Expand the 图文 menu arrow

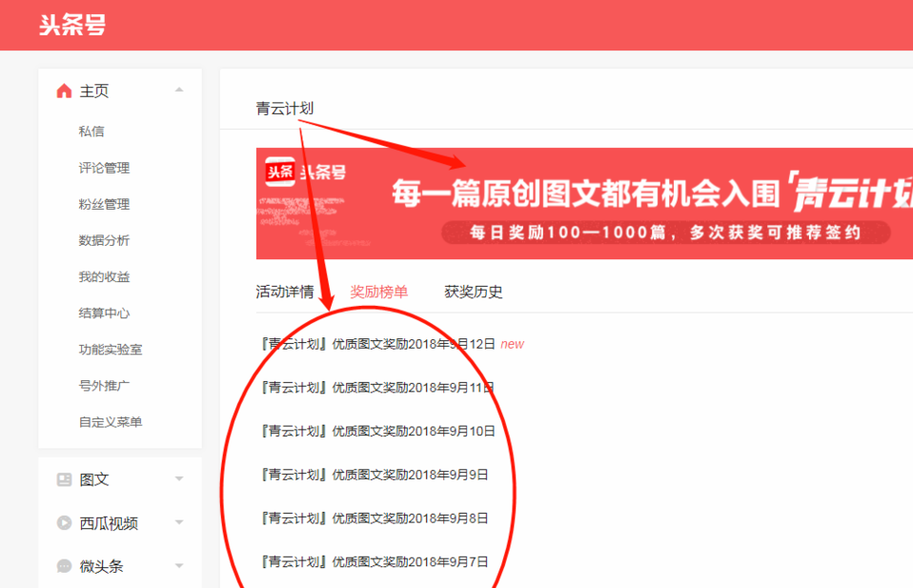(x=179, y=478)
